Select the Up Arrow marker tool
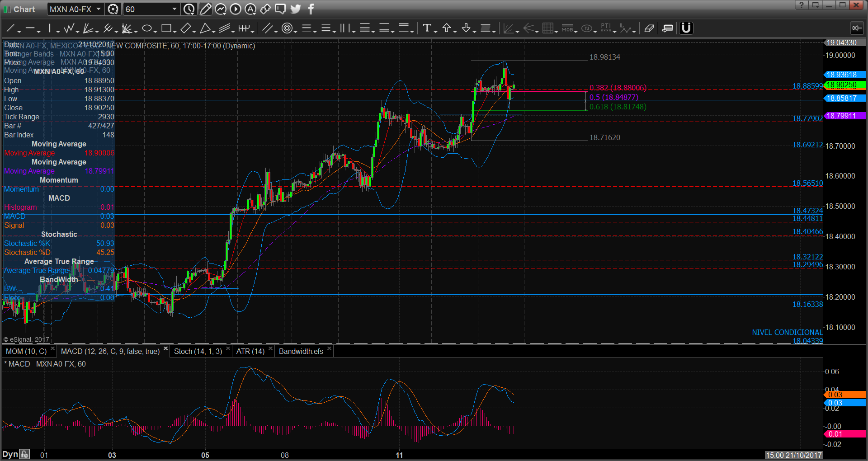Image resolution: width=868 pixels, height=461 pixels. [x=447, y=28]
